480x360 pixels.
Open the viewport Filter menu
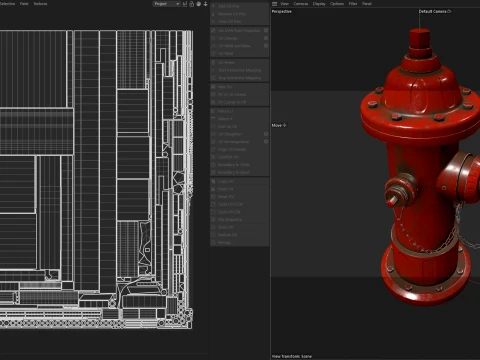point(353,4)
